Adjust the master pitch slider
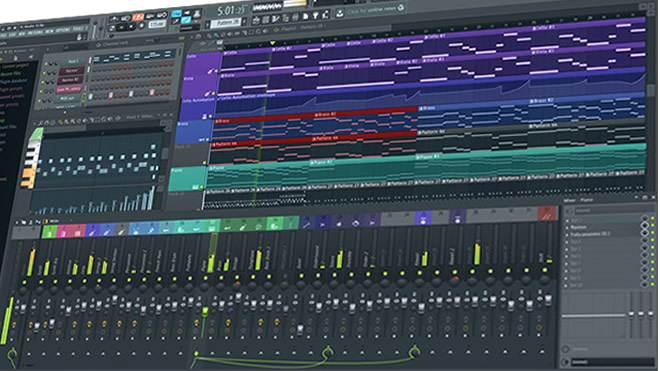660x371 pixels. [101, 28]
